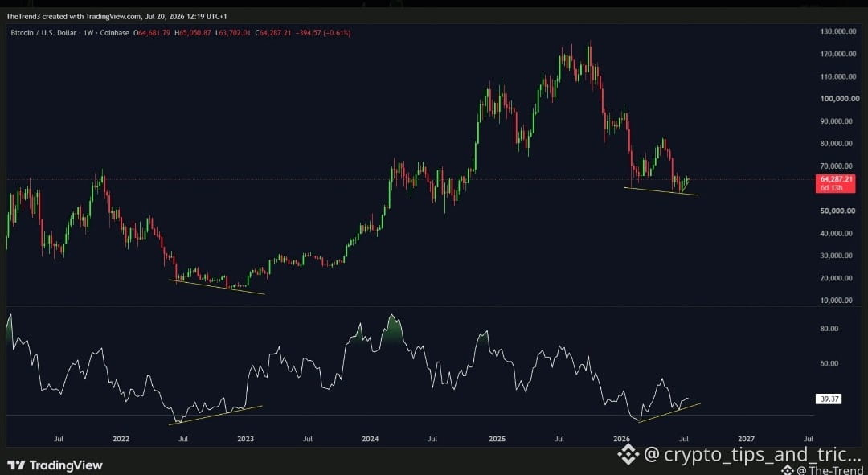Image resolution: width=868 pixels, height=475 pixels.
Task: Click the 10,000.00 price axis label
Action: coord(837,300)
